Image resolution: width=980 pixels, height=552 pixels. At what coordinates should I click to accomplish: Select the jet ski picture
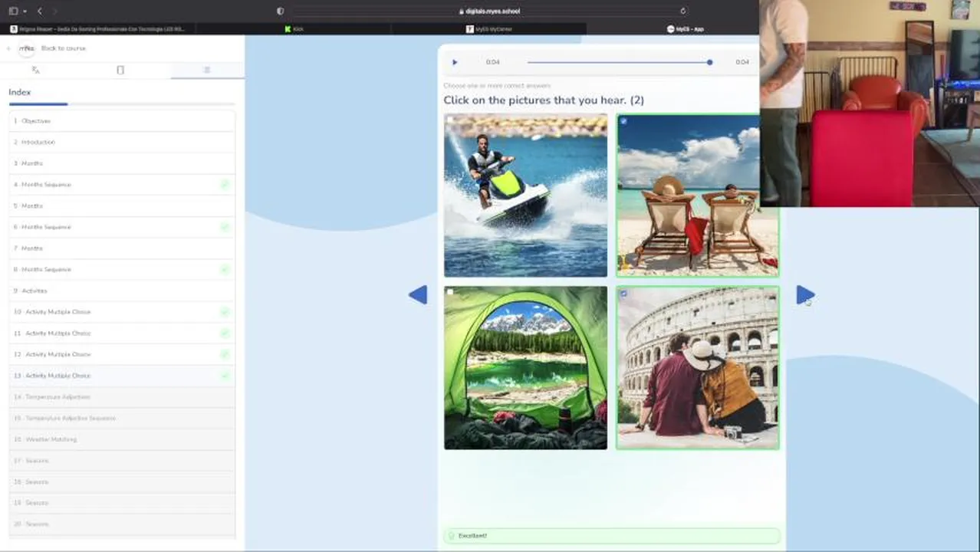click(525, 195)
